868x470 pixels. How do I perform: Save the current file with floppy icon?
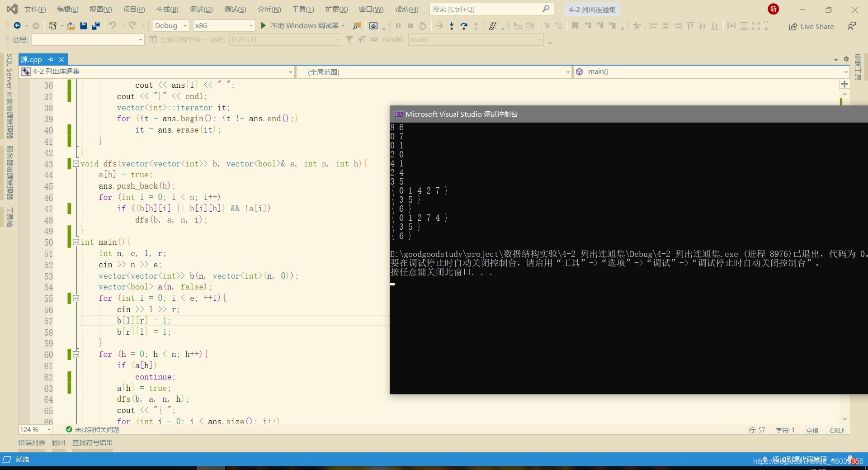point(84,26)
